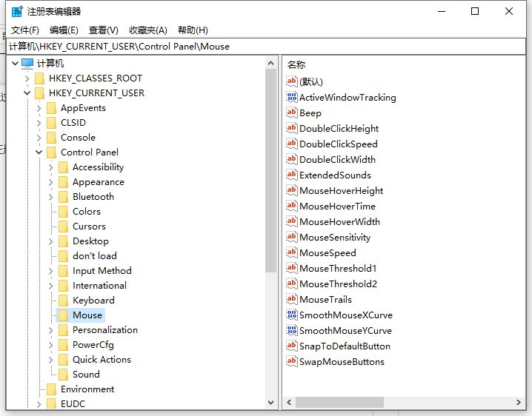Click the HKEY_CLASSES_ROOT folder icon
The height and width of the screenshot is (416, 532).
[x=39, y=78]
